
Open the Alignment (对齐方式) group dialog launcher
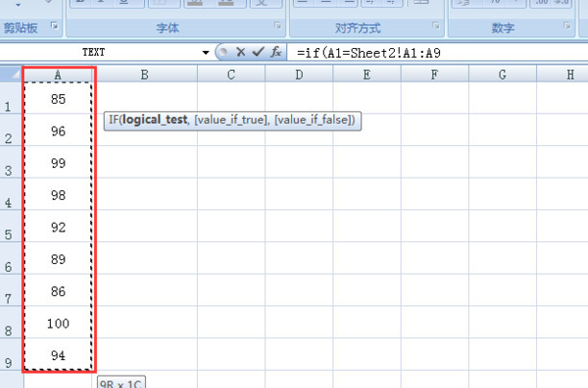tap(436, 26)
